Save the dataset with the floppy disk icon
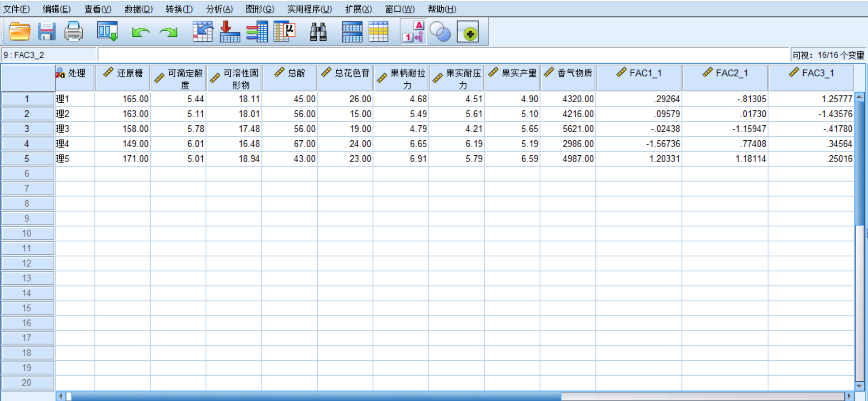The height and width of the screenshot is (401, 868). 46,32
